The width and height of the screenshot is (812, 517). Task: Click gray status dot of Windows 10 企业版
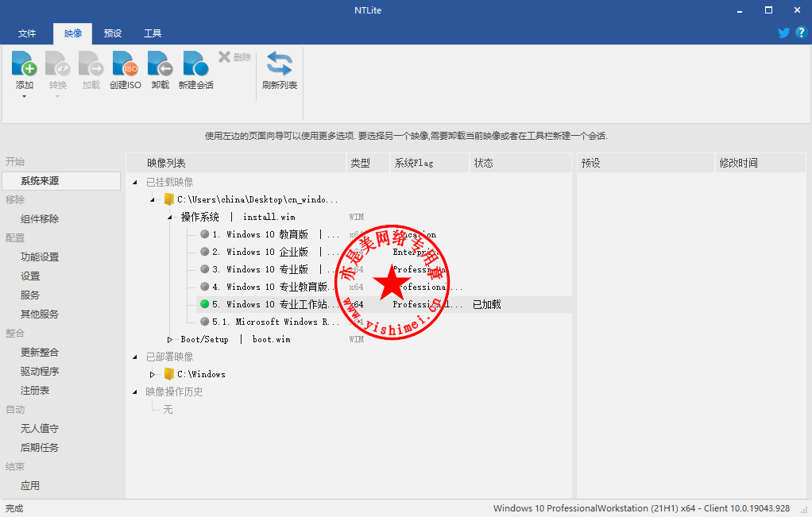pos(204,252)
